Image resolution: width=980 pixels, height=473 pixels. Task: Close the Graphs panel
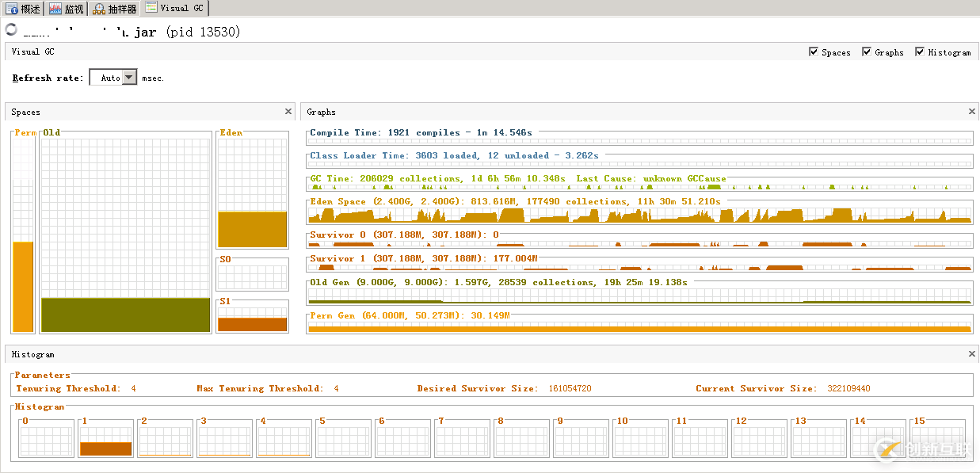972,112
